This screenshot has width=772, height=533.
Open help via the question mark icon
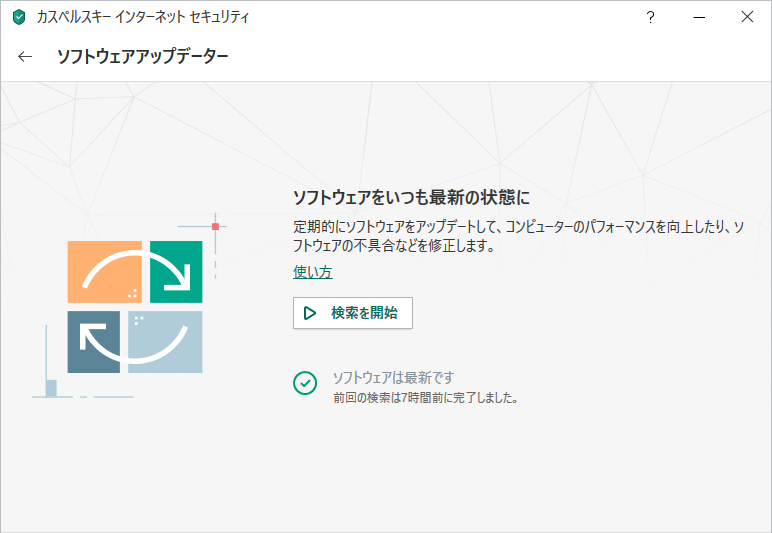tap(650, 17)
